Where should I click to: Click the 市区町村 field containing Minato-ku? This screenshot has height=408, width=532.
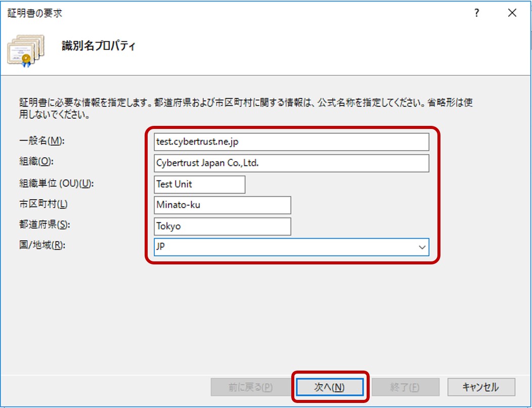(223, 205)
